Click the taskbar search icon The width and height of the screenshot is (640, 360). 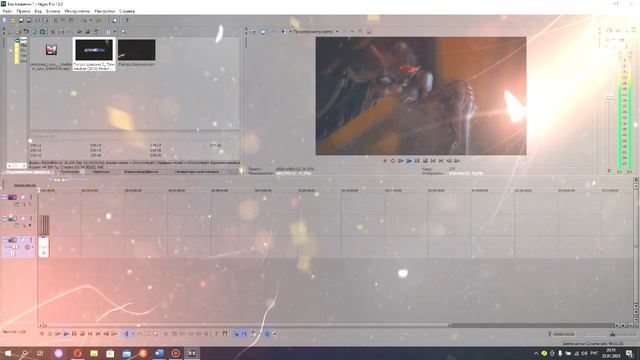pyautogui.click(x=24, y=353)
